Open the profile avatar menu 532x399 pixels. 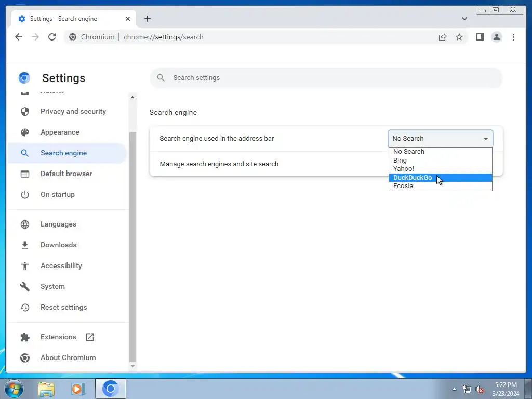tap(496, 37)
